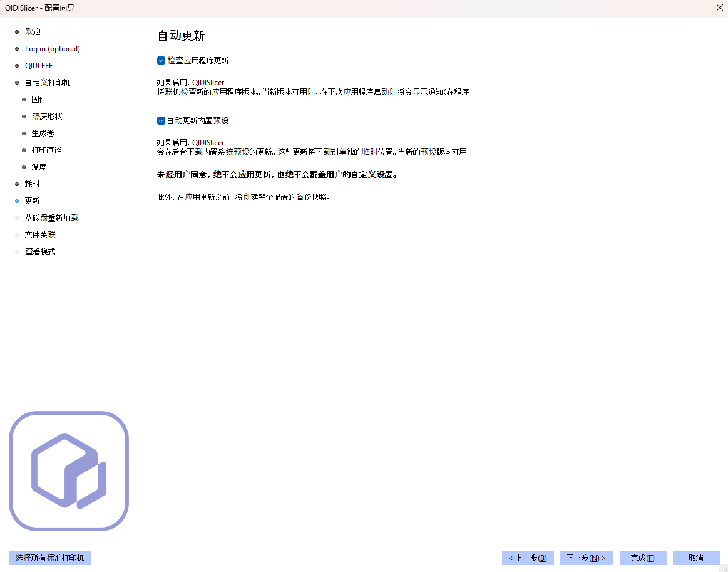Click the QIDISlicer cube logo
This screenshot has height=572, width=728.
point(69,471)
